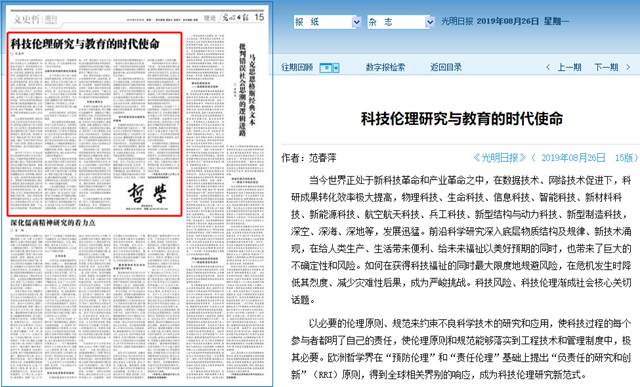Click 返回目录 to return to contents

point(446,67)
